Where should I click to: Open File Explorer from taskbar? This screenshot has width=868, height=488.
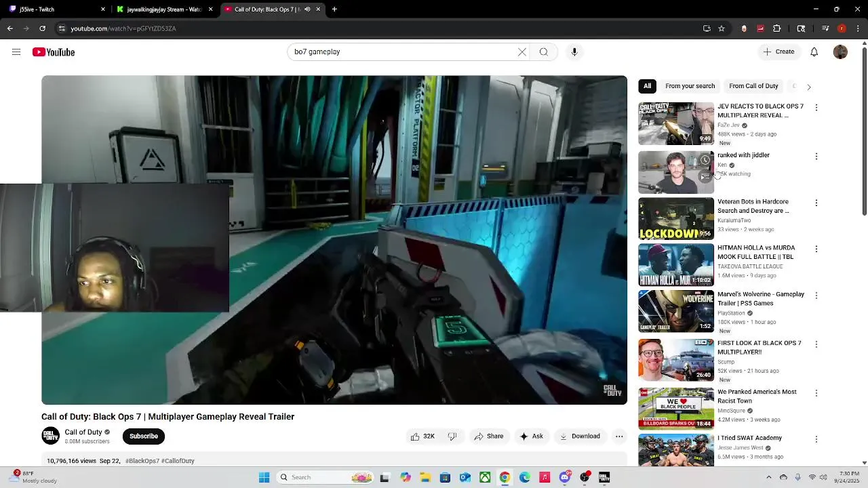[425, 477]
